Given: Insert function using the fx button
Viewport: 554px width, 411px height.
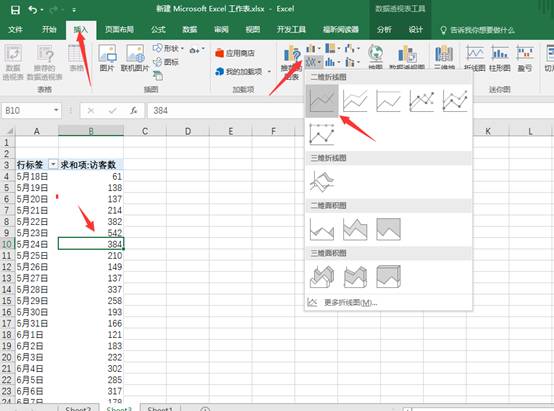Looking at the screenshot, I should [133, 111].
